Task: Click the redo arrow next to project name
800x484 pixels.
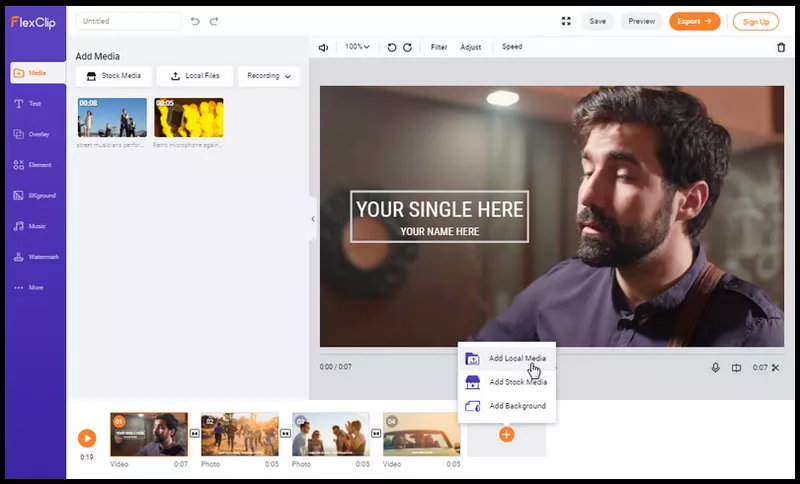Action: tap(214, 21)
